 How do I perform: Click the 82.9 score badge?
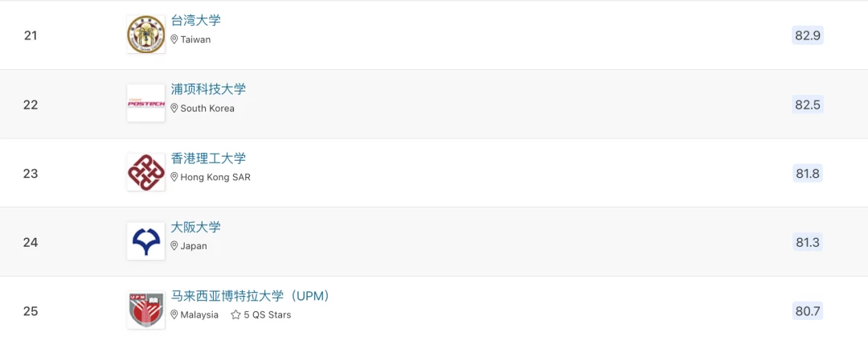[x=808, y=35]
